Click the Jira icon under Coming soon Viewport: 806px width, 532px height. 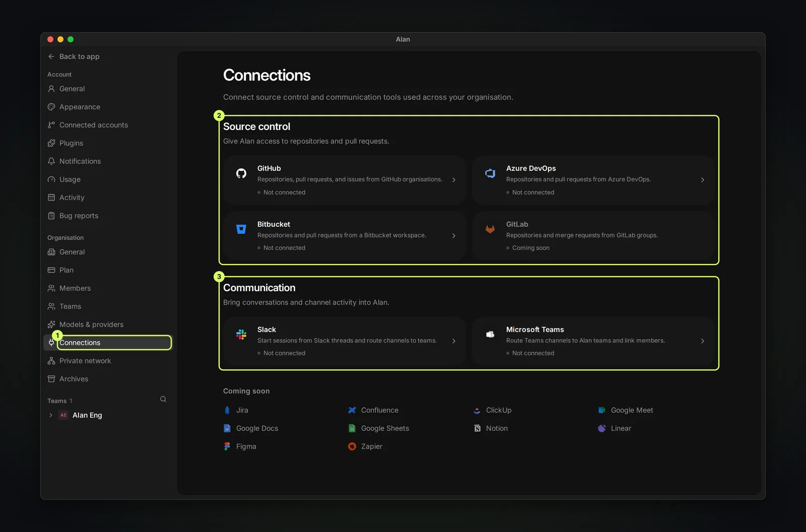tap(227, 410)
